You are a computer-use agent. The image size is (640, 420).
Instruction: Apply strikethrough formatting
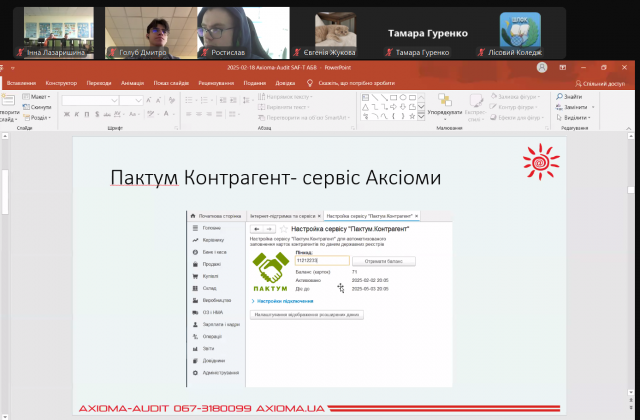coord(107,114)
